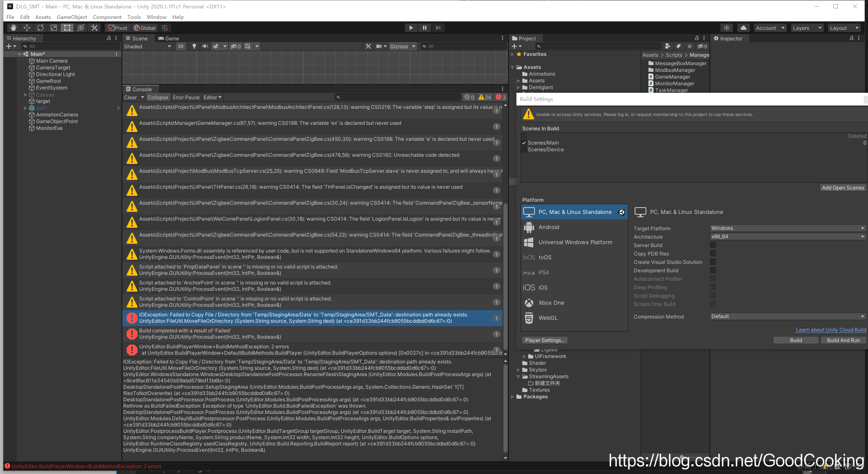Click the Learn about Unity Cloud Build link
The height and width of the screenshot is (474, 868).
point(831,329)
